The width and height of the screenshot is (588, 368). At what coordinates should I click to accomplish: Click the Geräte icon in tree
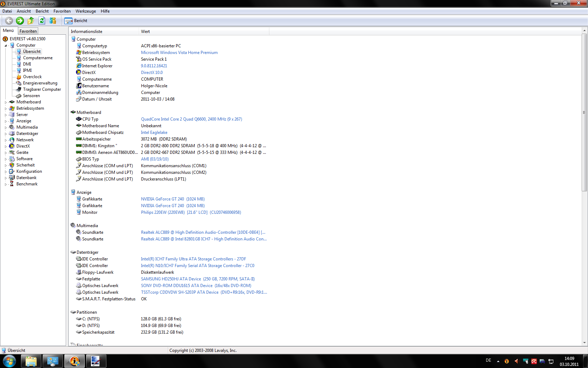[x=12, y=152]
